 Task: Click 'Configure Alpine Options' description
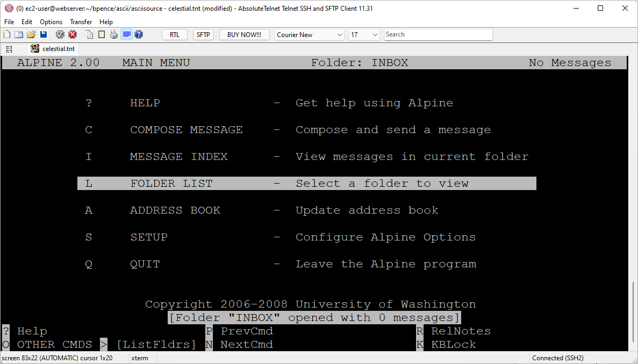click(386, 237)
